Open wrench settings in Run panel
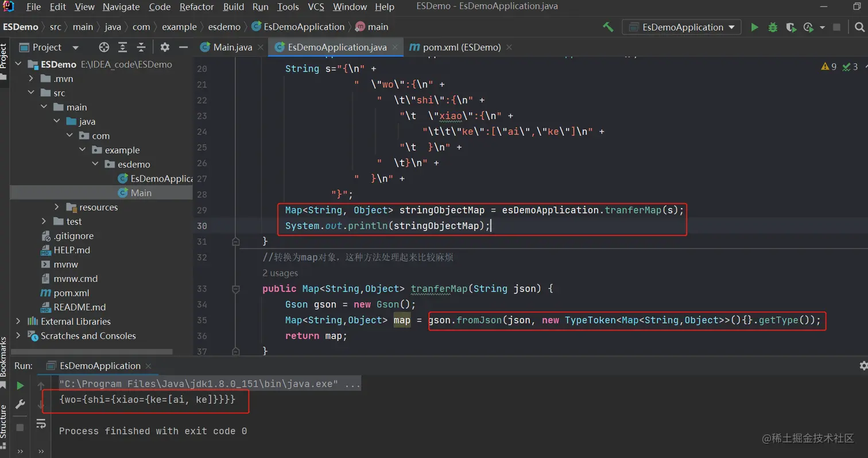 (20, 405)
